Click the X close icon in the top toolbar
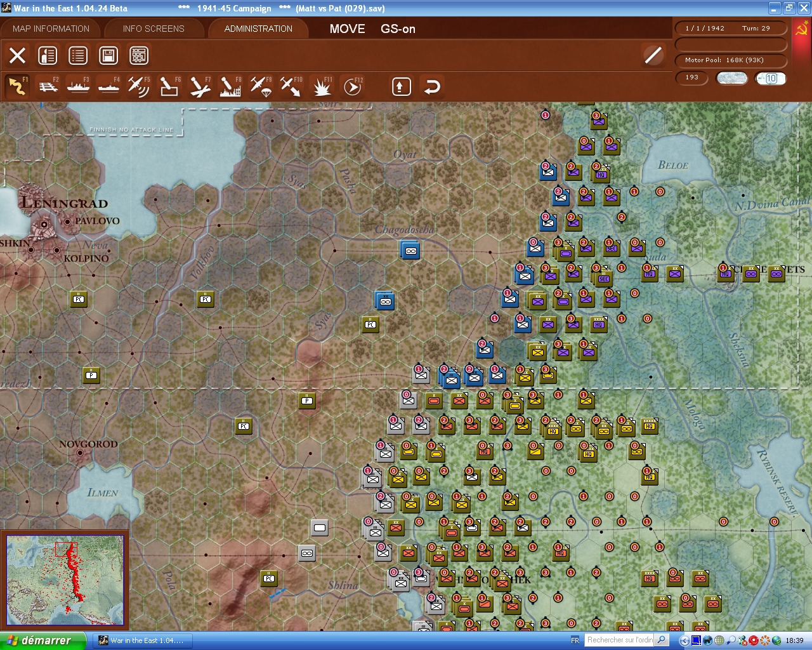 pos(18,55)
